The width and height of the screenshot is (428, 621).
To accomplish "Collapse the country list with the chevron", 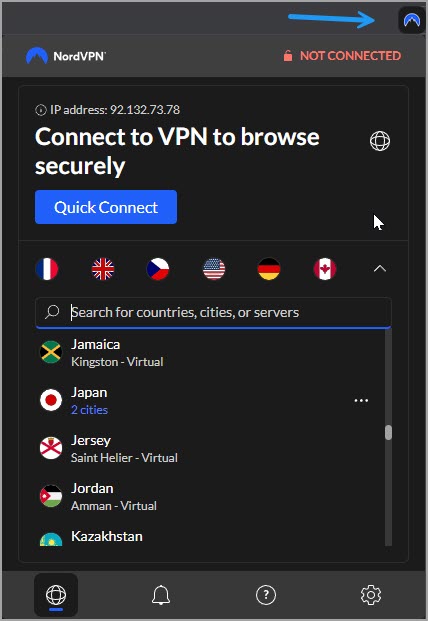I will (380, 269).
